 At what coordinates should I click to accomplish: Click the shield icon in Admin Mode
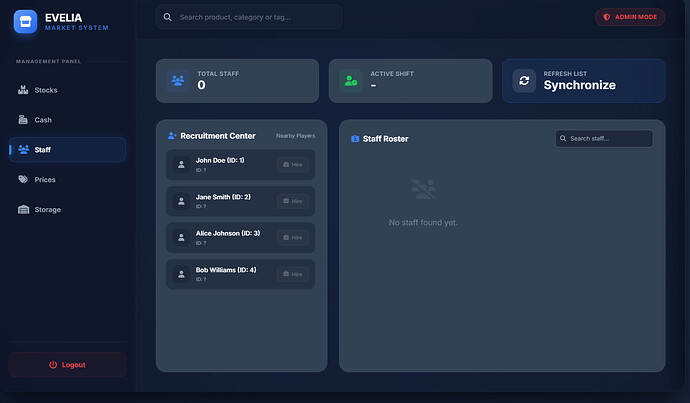coord(606,17)
